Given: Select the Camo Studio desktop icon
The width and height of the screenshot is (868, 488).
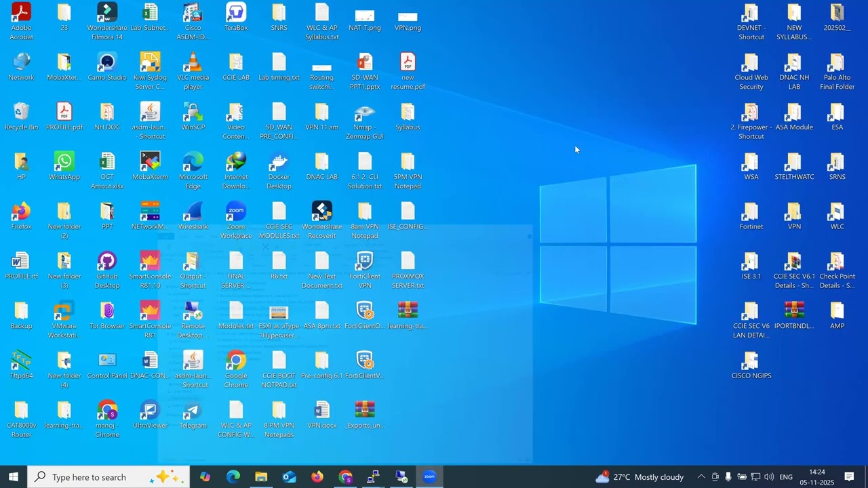Looking at the screenshot, I should (107, 66).
